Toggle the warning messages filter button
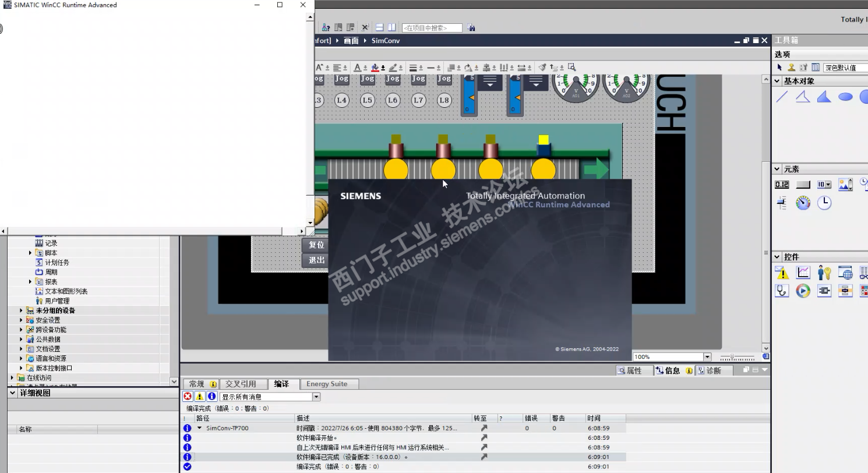This screenshot has width=868, height=473. coord(200,397)
